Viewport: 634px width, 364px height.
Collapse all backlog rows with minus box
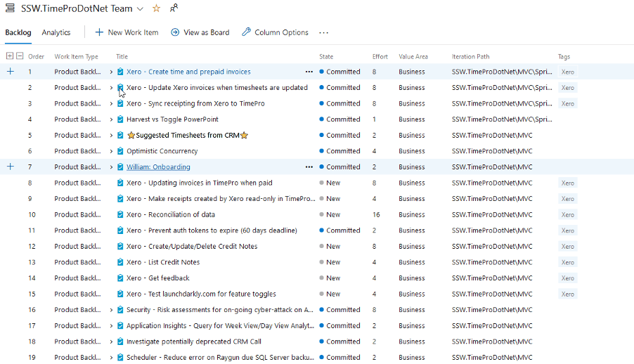coord(20,56)
